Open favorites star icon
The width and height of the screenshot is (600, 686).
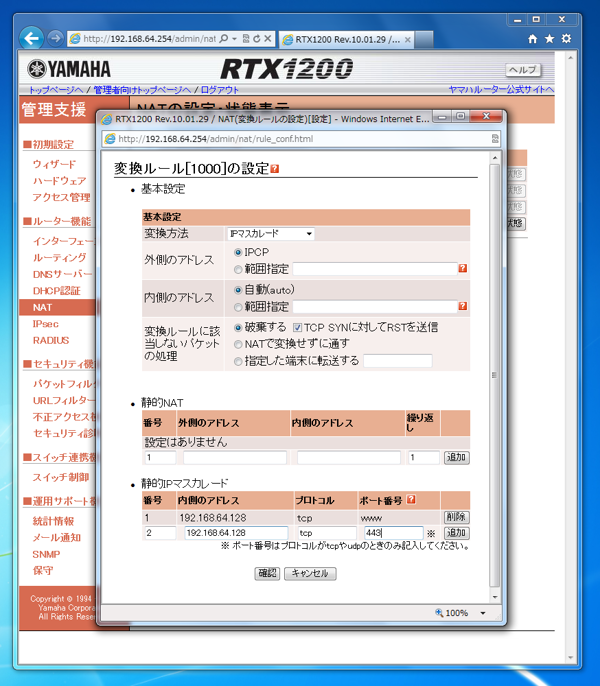tap(549, 39)
